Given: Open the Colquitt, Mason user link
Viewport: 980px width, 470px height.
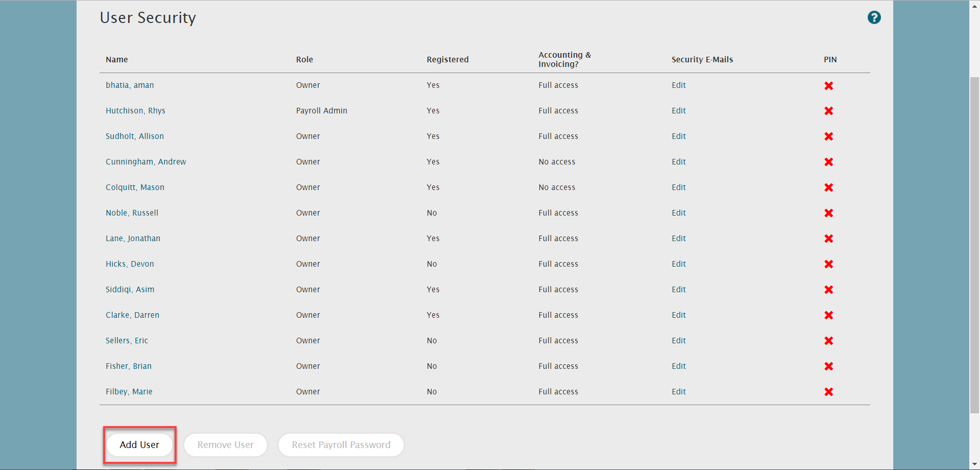Looking at the screenshot, I should pos(135,187).
